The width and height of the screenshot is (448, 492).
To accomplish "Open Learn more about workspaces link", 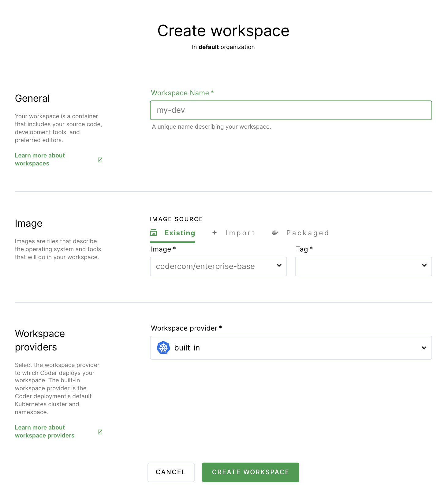I will point(40,159).
